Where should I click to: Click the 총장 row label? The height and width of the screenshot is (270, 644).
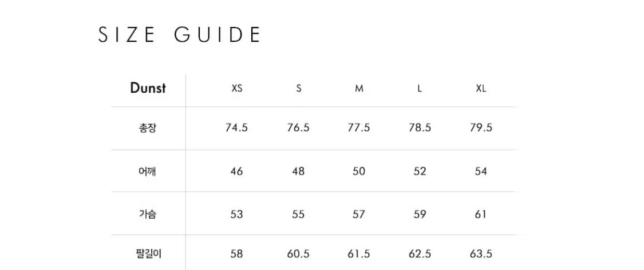click(148, 128)
